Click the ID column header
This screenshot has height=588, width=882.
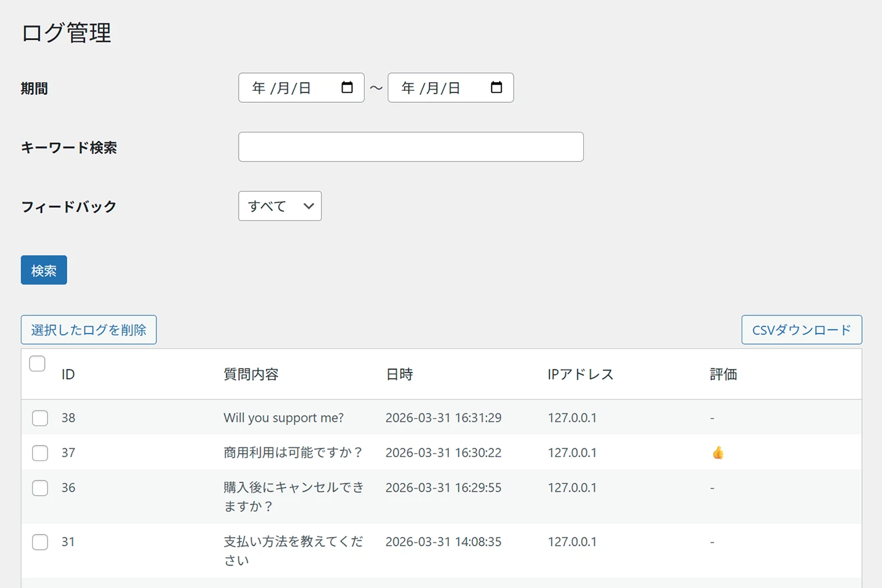coord(68,375)
